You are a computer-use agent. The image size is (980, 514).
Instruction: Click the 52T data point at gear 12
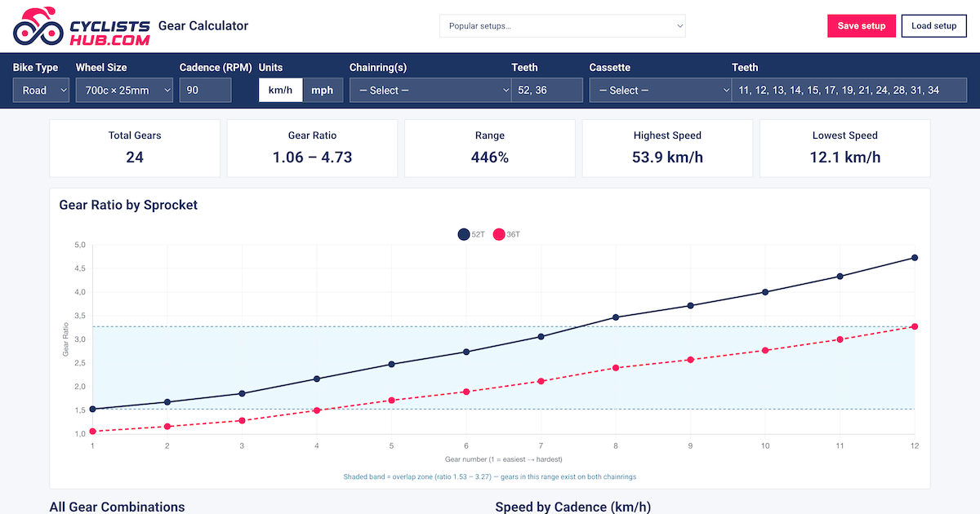point(915,258)
